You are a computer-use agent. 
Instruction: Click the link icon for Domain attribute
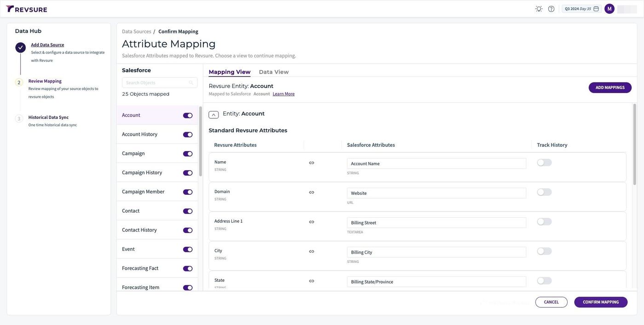pos(311,192)
